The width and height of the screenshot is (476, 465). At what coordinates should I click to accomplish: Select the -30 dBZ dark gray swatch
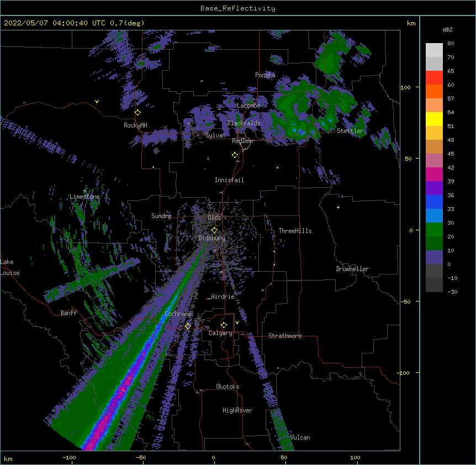(x=434, y=285)
